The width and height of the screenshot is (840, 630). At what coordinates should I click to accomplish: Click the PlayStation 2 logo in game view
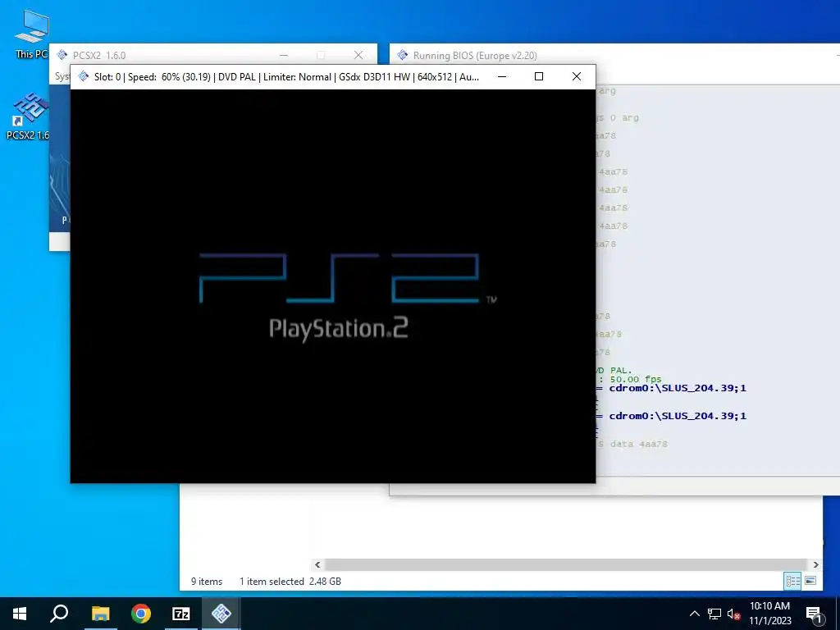pyautogui.click(x=347, y=297)
